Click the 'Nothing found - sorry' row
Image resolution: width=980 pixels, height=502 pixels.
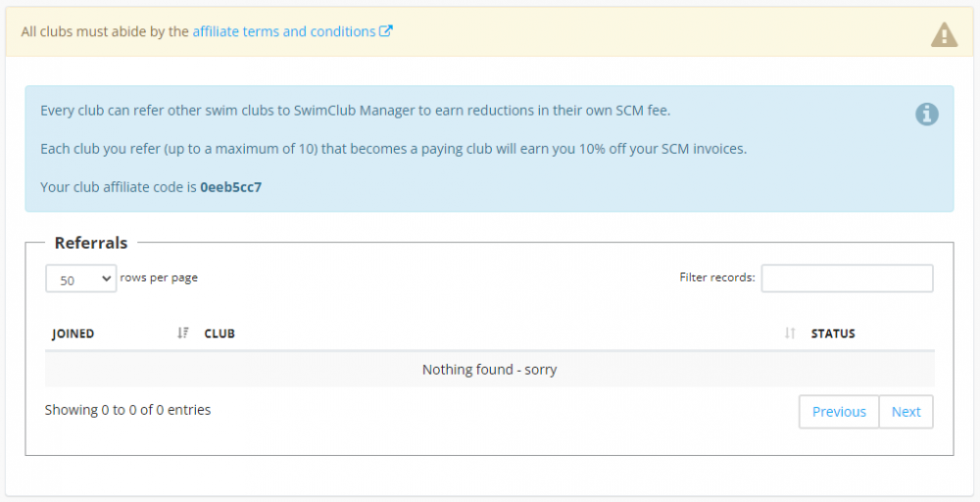[489, 370]
